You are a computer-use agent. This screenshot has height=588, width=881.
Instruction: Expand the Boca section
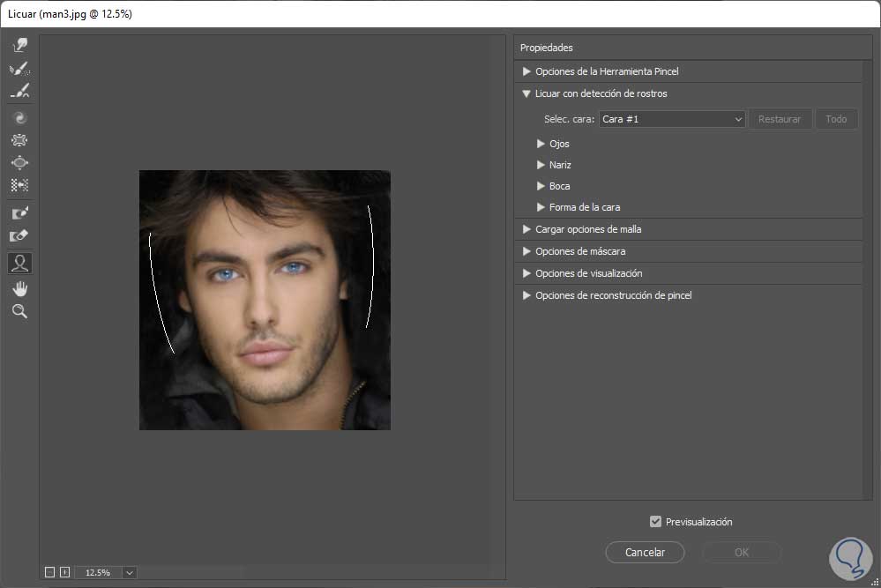tap(541, 186)
